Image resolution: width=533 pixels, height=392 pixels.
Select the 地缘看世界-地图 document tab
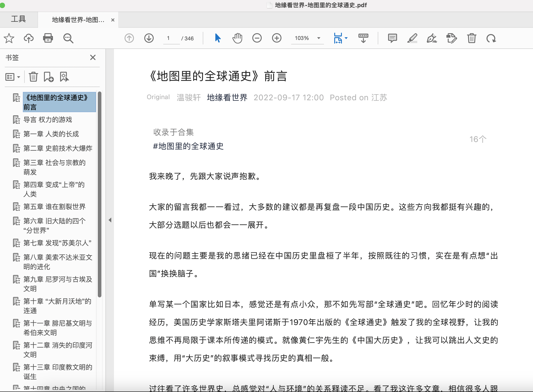click(78, 20)
